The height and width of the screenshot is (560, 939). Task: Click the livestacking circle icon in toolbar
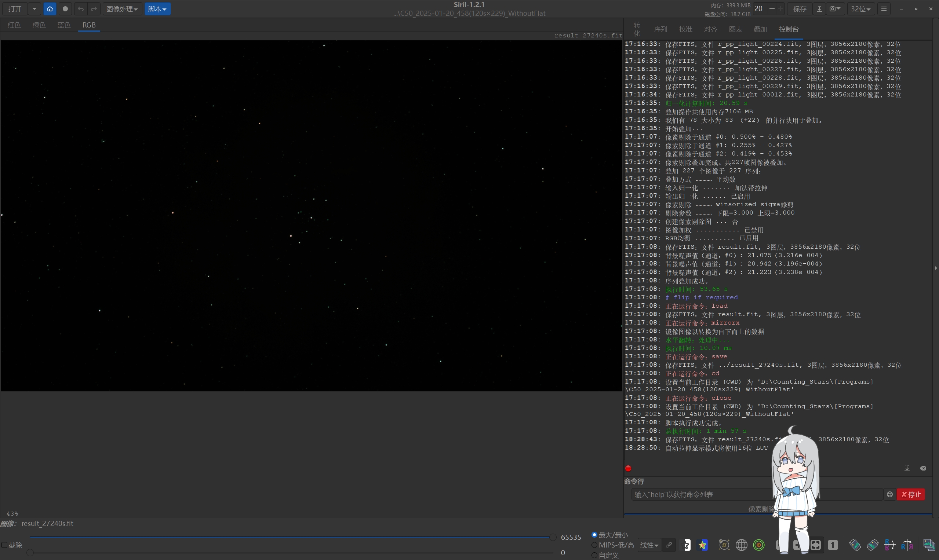pyautogui.click(x=65, y=9)
